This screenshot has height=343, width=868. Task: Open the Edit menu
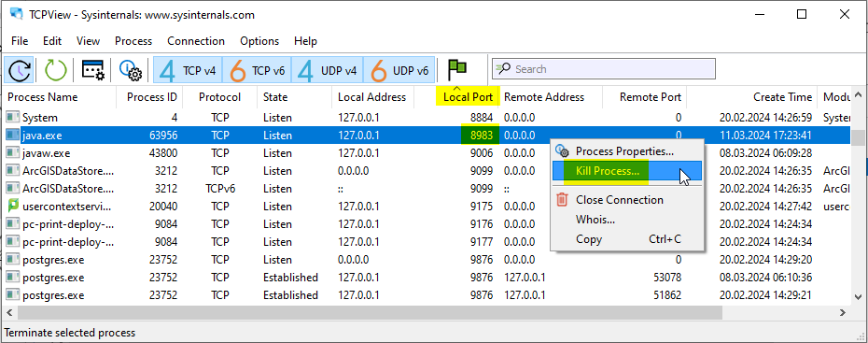[x=52, y=41]
